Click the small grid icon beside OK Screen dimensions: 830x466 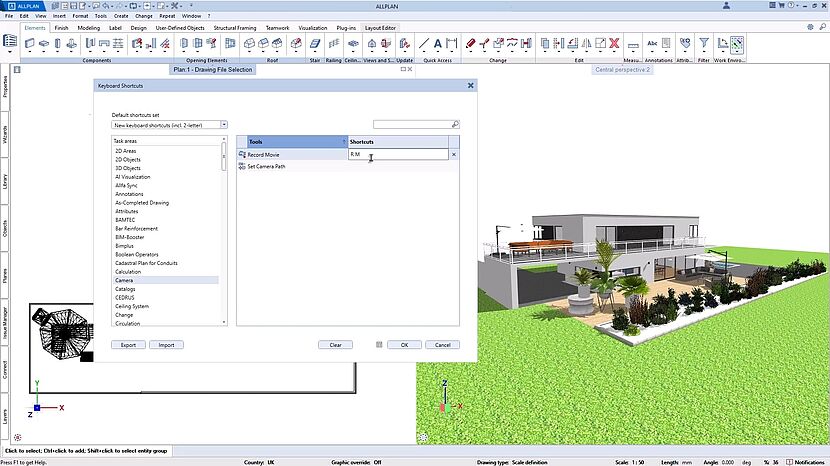coord(379,344)
